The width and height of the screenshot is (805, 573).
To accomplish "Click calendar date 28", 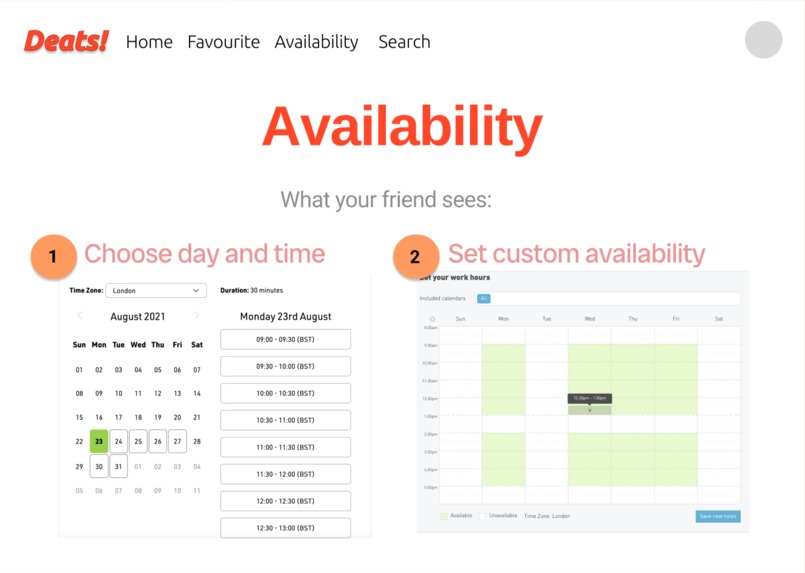I will pos(197,441).
